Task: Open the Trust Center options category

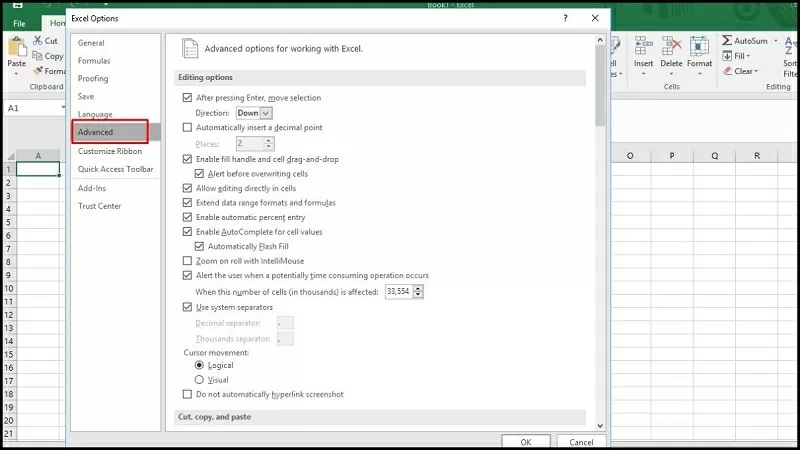Action: (100, 206)
